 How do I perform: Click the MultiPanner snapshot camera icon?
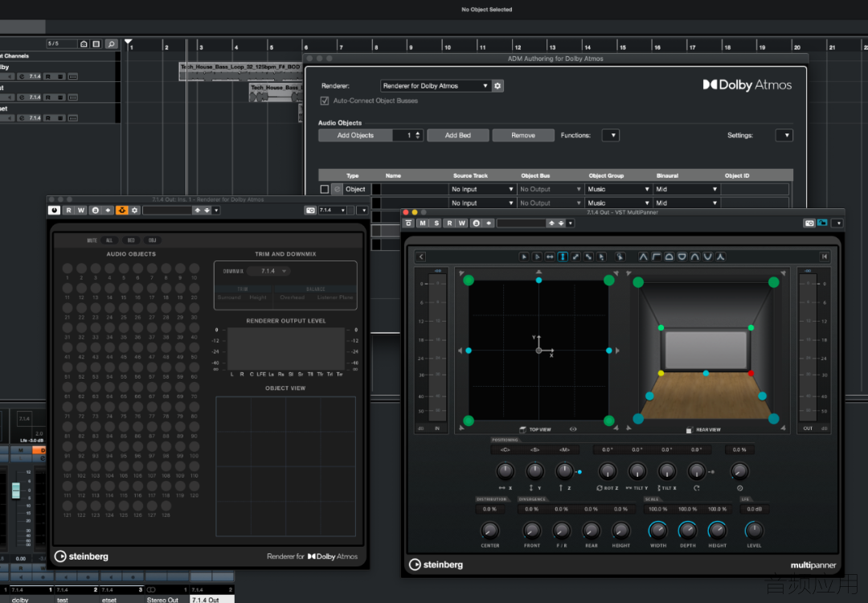point(809,224)
